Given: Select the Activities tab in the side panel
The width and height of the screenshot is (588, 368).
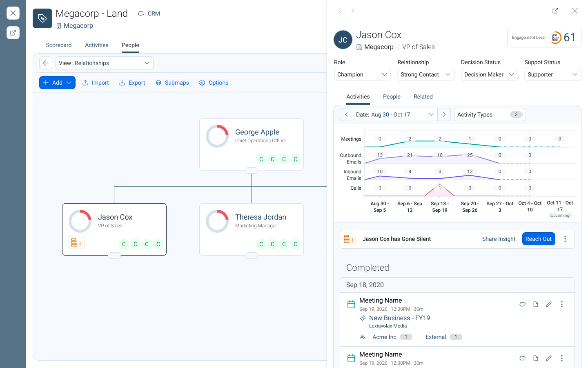Looking at the screenshot, I should coord(358,96).
